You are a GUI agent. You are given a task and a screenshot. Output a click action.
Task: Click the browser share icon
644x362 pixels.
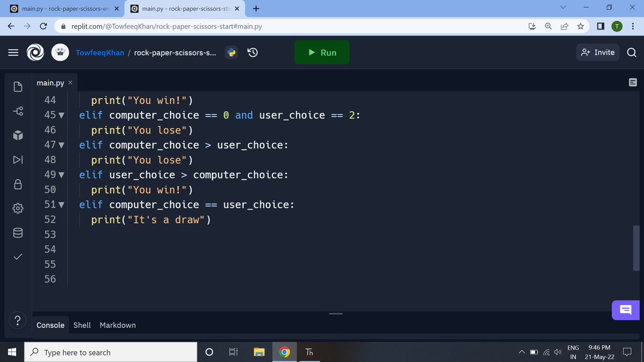coord(565,26)
